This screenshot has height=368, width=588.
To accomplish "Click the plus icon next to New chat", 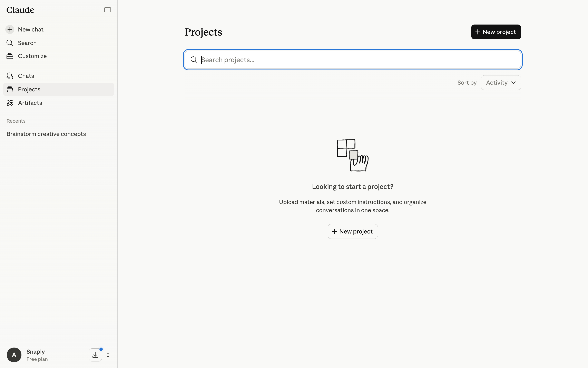I will click(x=10, y=29).
